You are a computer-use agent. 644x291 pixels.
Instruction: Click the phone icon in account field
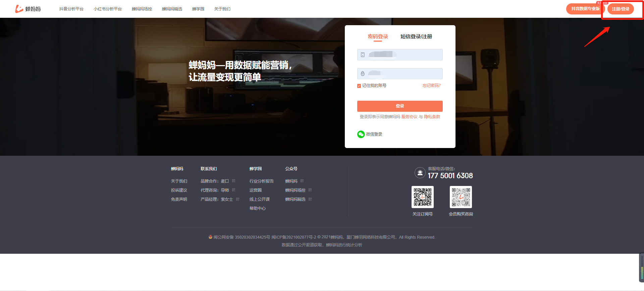click(363, 55)
